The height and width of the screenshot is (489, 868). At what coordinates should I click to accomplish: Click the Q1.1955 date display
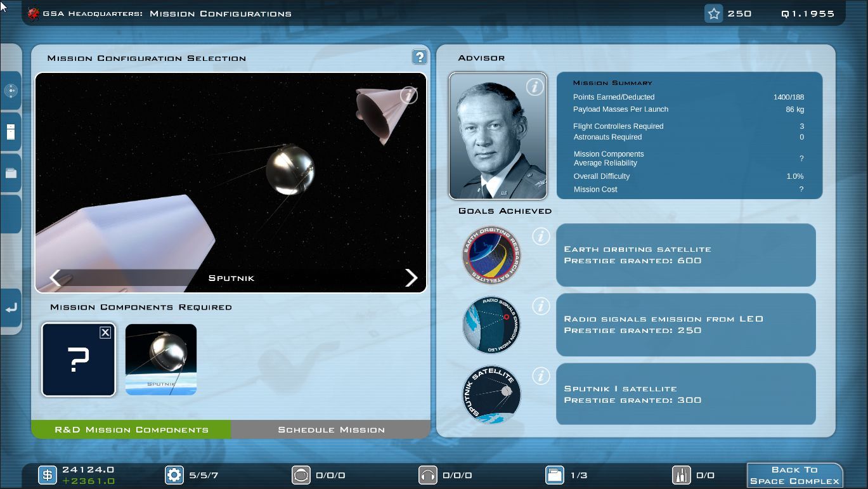[808, 13]
